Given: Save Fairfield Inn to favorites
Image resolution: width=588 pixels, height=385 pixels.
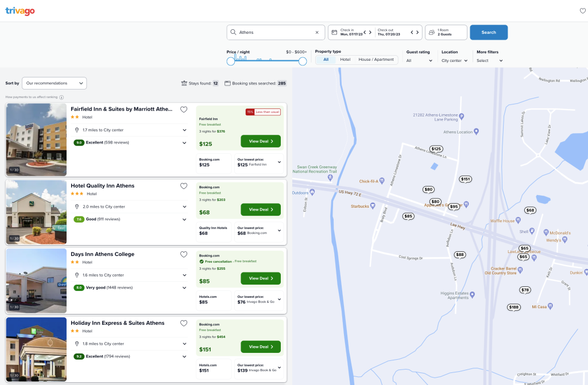Looking at the screenshot, I should pyautogui.click(x=184, y=110).
